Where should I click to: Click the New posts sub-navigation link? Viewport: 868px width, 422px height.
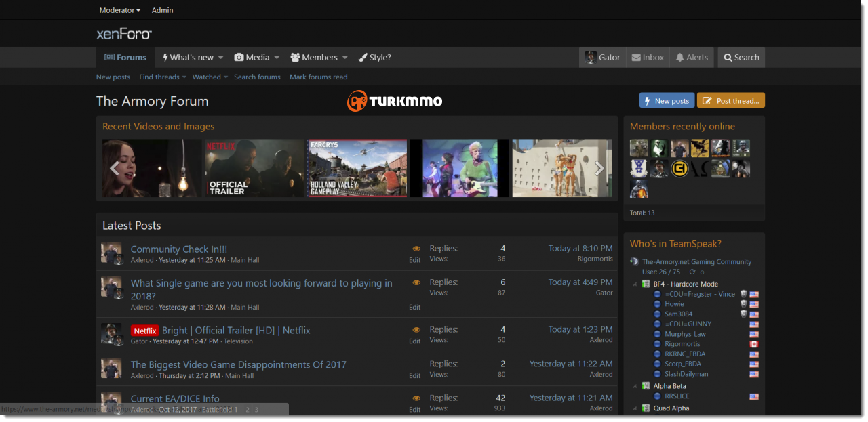(x=113, y=77)
